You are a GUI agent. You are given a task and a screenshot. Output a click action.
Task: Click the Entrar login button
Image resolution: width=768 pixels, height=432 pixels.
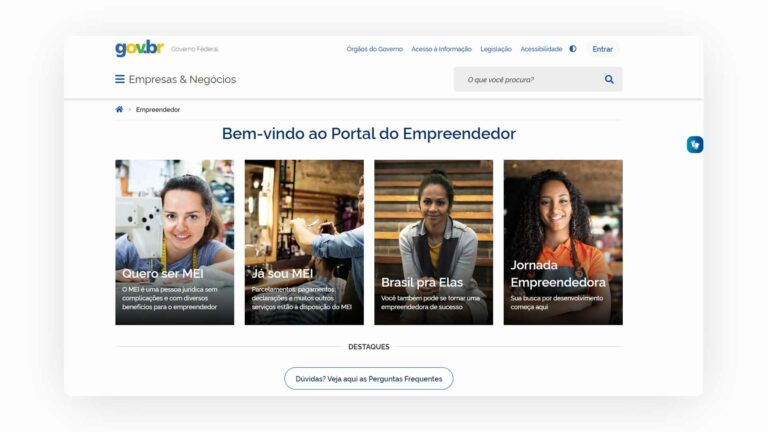602,49
